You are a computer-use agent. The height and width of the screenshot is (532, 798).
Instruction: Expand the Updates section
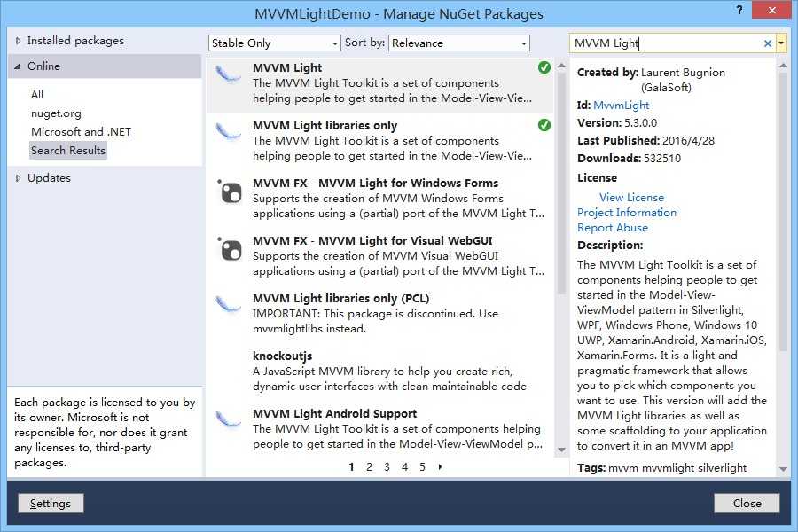(x=19, y=178)
